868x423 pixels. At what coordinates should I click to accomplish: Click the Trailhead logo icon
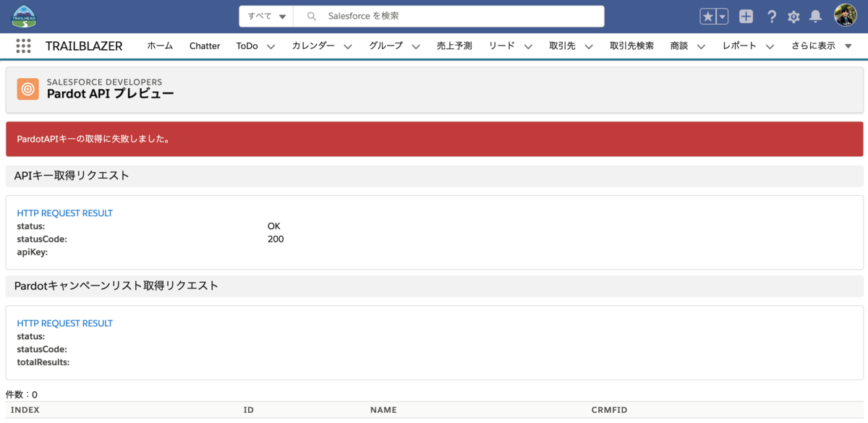(24, 16)
